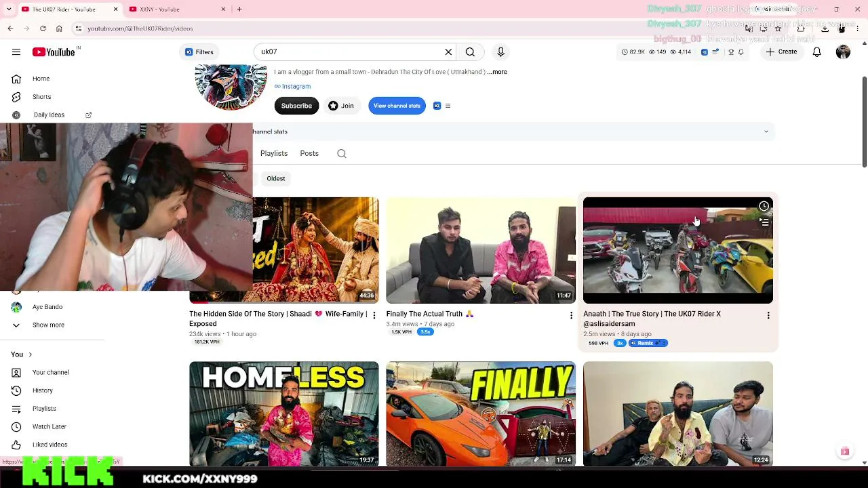Screen dimensions: 868x488
Task: Open more options for Hidden Side video
Action: point(374,315)
